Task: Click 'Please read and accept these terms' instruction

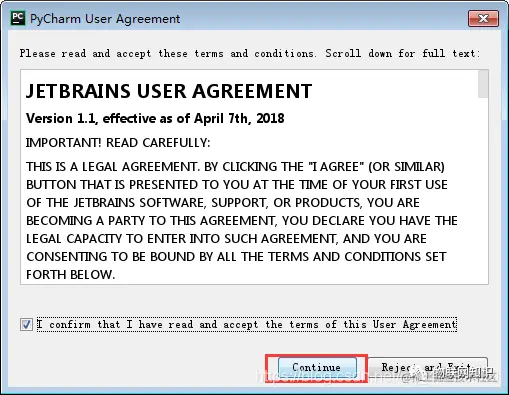Action: (x=250, y=53)
